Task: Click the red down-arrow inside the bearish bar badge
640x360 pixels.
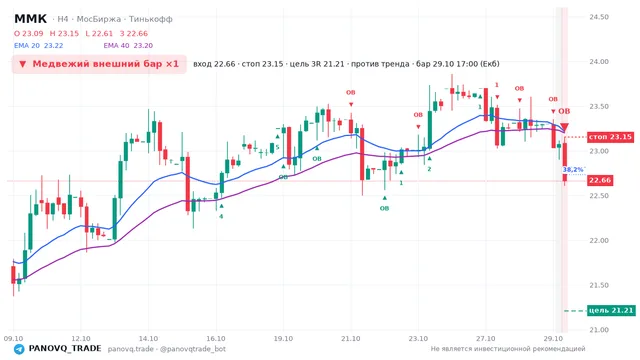Action: coord(23,64)
